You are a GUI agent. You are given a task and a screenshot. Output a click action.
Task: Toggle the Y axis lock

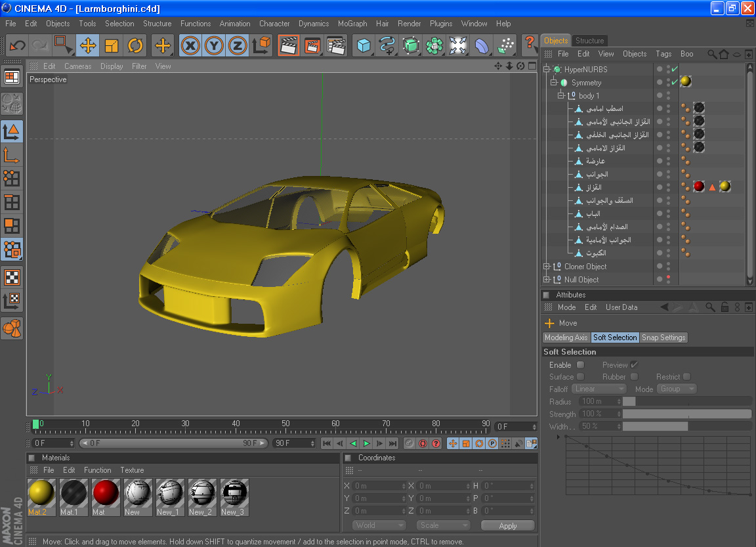[x=214, y=46]
